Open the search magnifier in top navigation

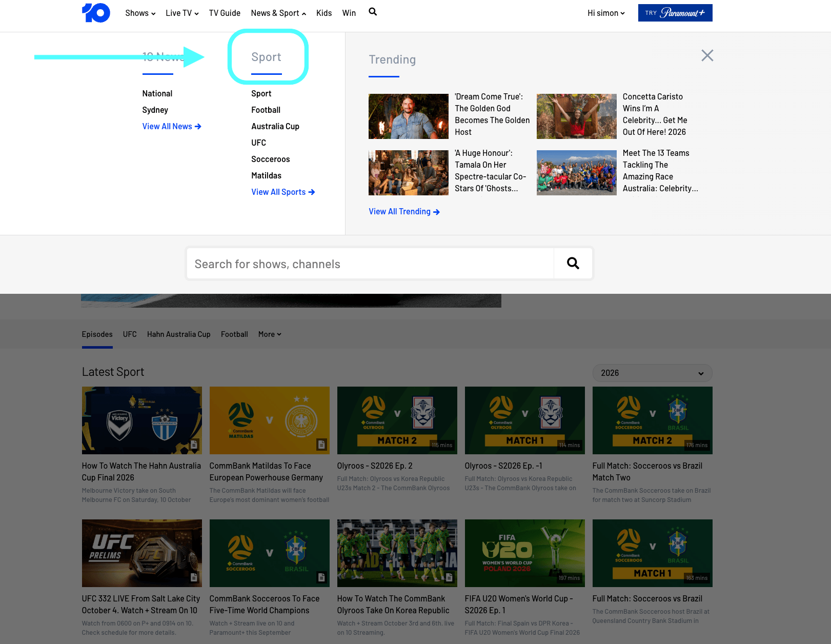(x=373, y=12)
